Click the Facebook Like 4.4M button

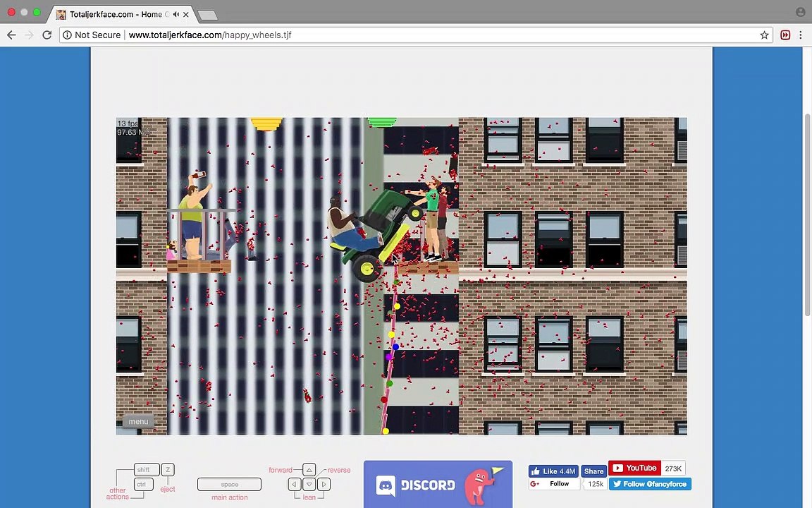point(553,471)
